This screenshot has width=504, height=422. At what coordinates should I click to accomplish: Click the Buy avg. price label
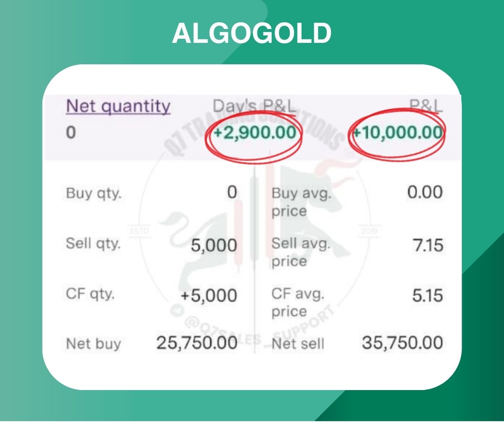click(x=302, y=202)
